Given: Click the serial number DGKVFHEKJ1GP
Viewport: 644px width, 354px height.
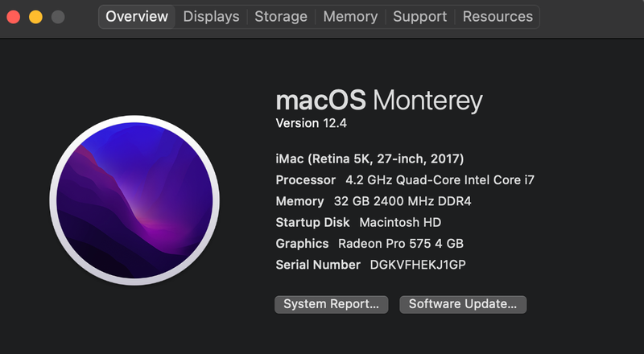Looking at the screenshot, I should pos(418,265).
